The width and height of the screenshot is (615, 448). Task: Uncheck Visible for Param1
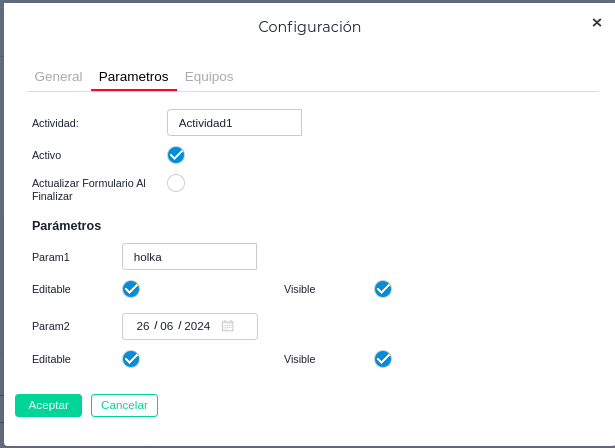coord(383,289)
